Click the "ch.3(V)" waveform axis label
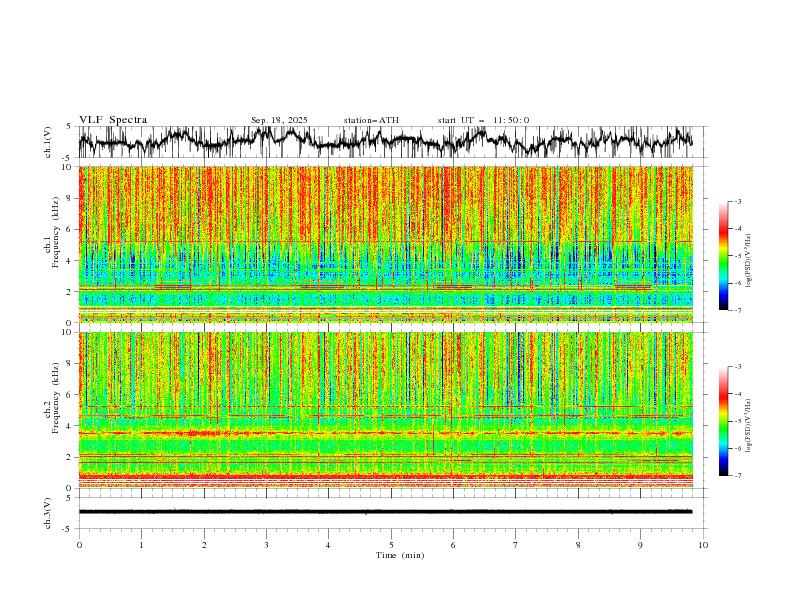This screenshot has width=792, height=612. point(48,513)
